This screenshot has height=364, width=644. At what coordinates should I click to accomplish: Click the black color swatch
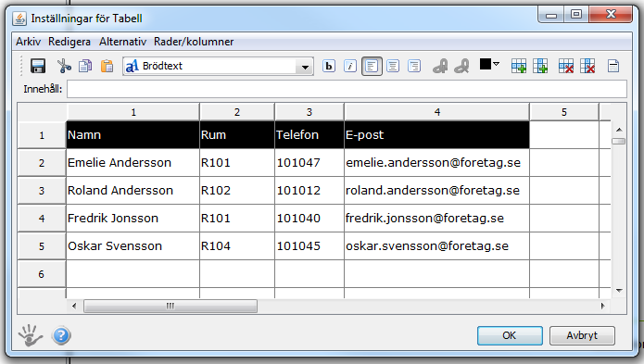click(485, 64)
